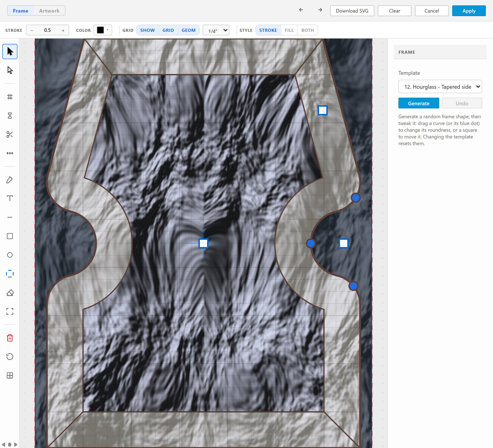The height and width of the screenshot is (448, 493).
Task: Click the center square handle on canvas
Action: coord(203,243)
